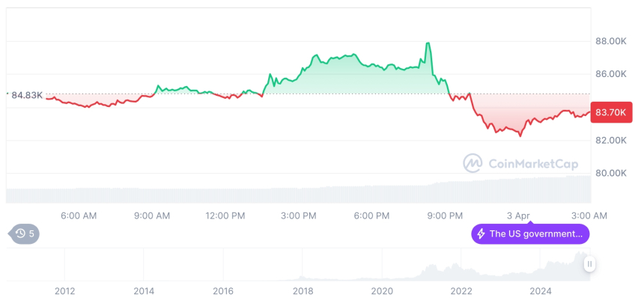Click the 9:00 PM time axis label

(x=445, y=215)
